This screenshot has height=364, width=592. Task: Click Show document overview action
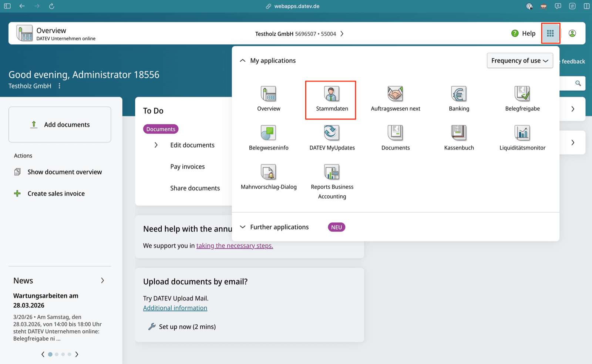(65, 172)
